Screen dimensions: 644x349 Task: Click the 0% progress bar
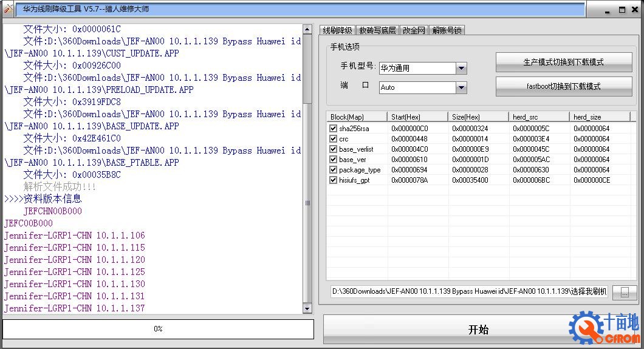point(158,329)
